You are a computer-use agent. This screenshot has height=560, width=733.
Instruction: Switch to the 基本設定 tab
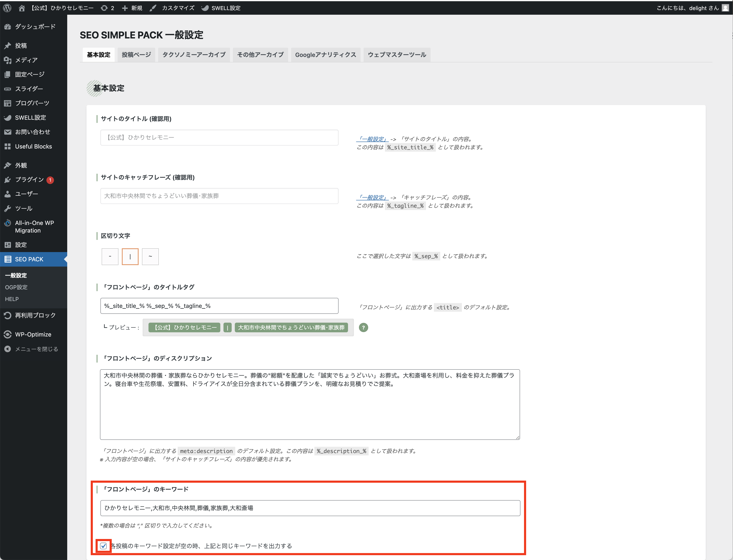99,55
